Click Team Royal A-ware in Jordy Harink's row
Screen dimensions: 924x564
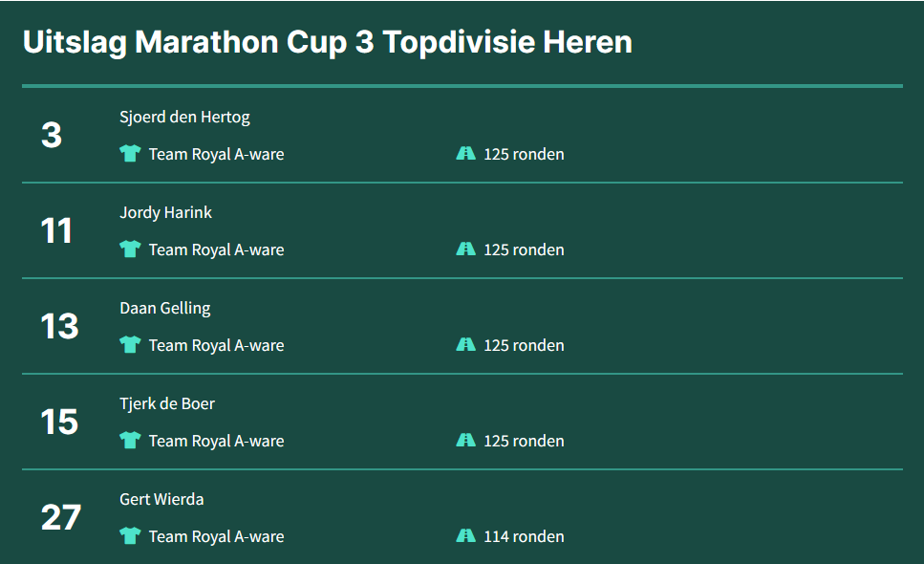(x=216, y=249)
